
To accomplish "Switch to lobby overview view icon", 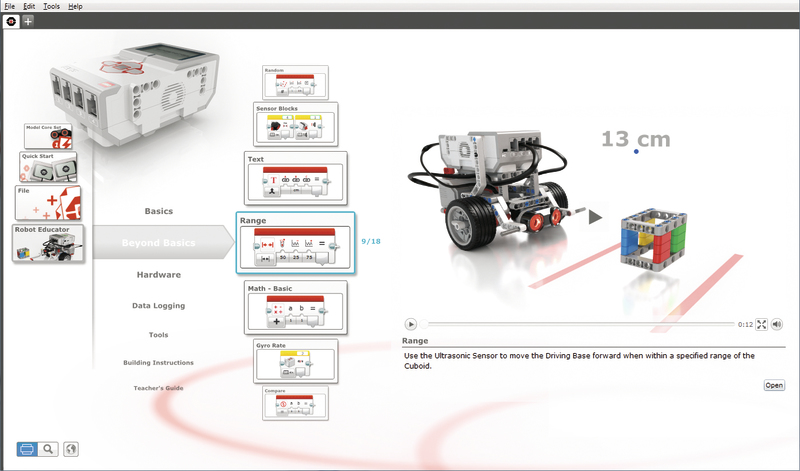I will [27, 449].
